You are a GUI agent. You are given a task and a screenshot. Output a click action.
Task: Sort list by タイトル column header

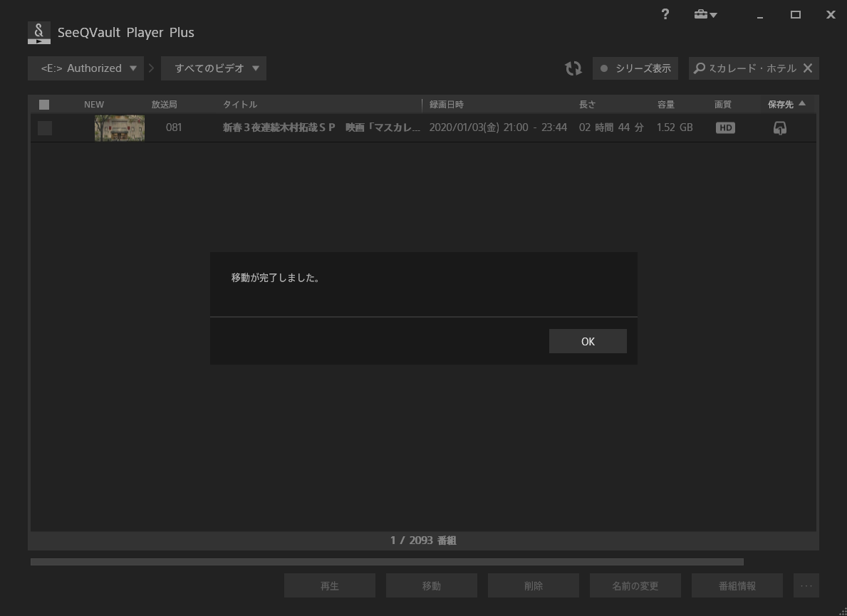240,105
